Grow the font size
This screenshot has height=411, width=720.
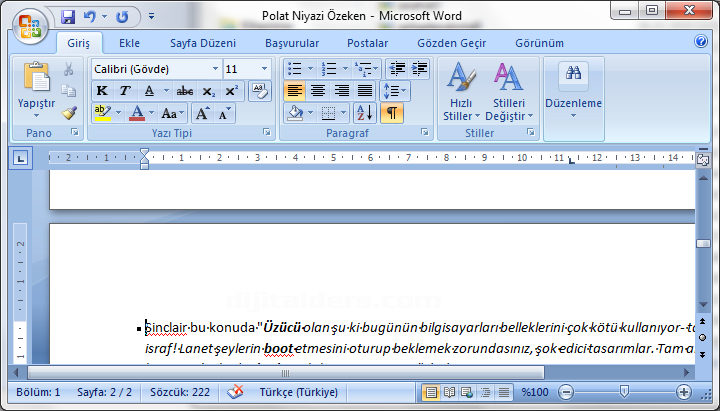[202, 113]
